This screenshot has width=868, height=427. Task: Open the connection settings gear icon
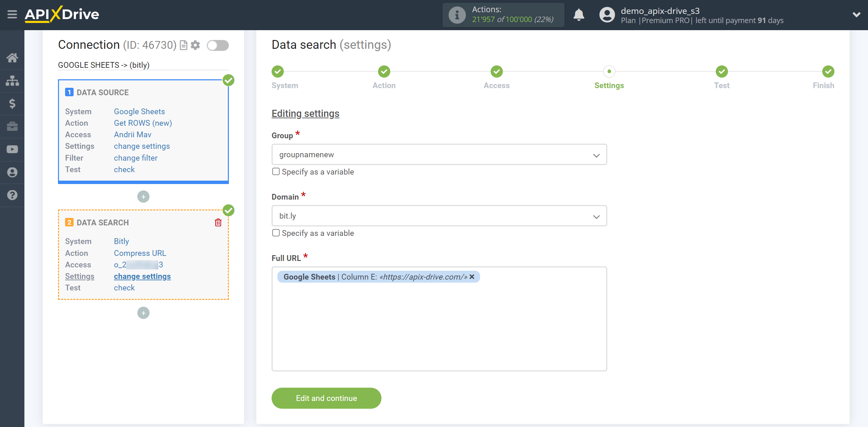tap(195, 45)
